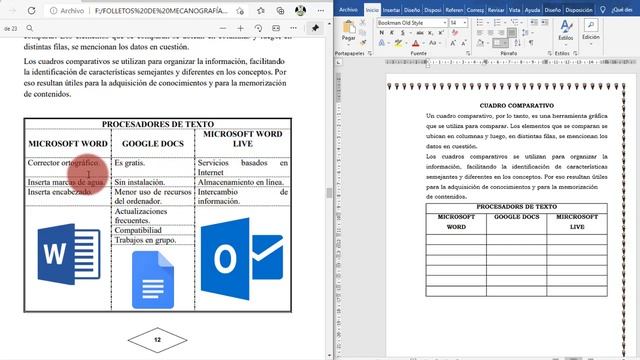Screen dimensions: 640x360
Task: Open the Ayuda ribbon tab
Action: (532, 10)
